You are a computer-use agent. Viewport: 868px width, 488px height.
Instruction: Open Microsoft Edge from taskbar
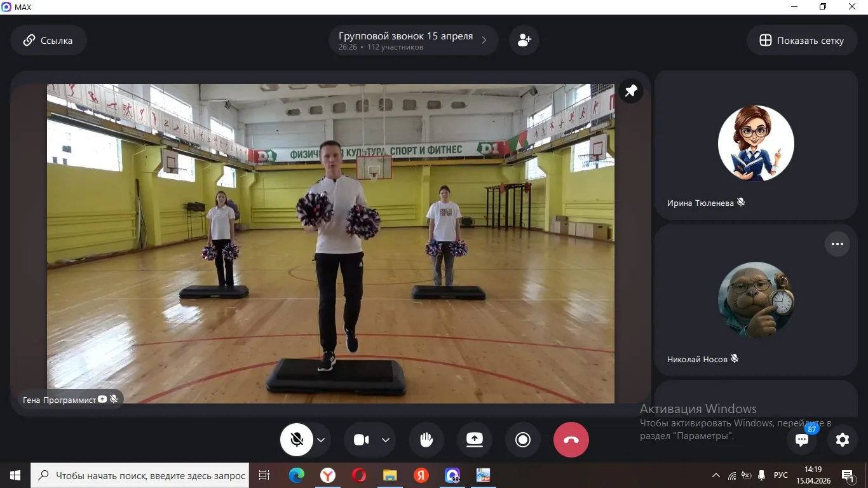tap(297, 475)
